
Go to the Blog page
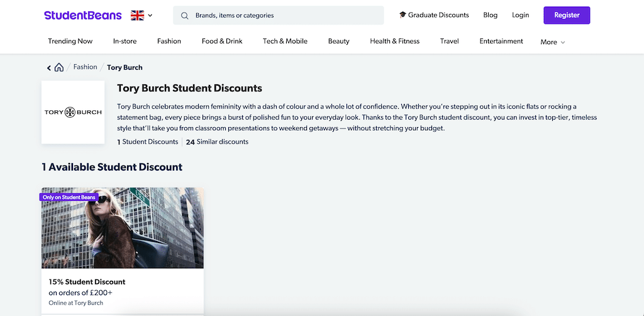pyautogui.click(x=491, y=15)
